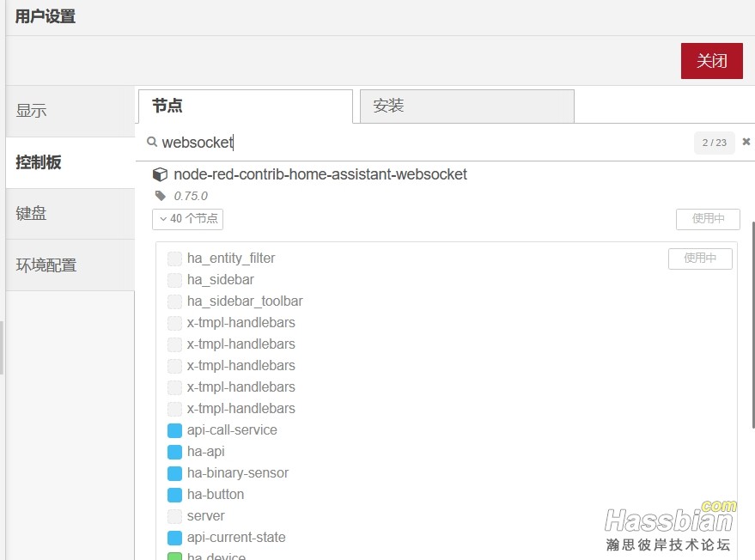Viewport: 755px width, 560px height.
Task: Select the ha_sidebar_toolbar node name
Action: (245, 301)
